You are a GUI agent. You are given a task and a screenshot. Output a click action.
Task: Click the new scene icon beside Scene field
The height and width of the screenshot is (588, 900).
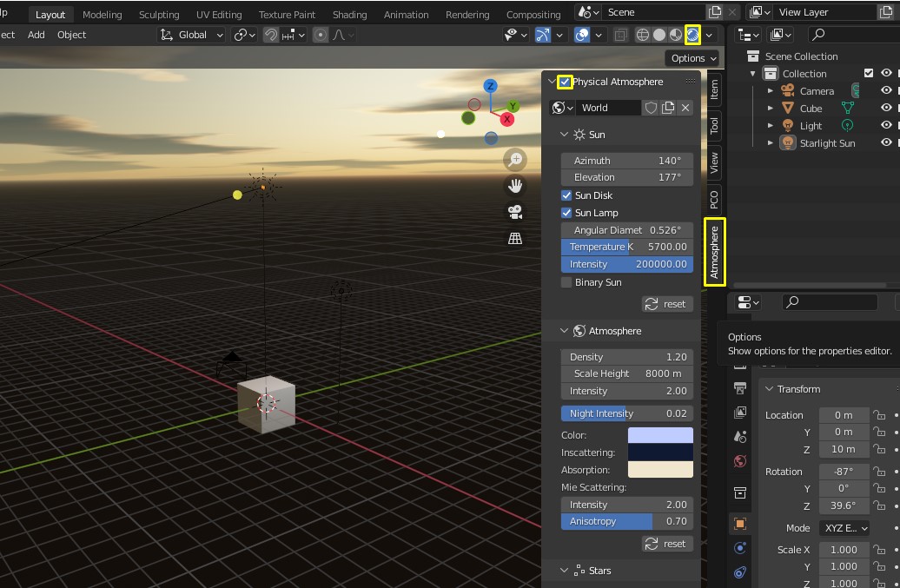pyautogui.click(x=715, y=12)
